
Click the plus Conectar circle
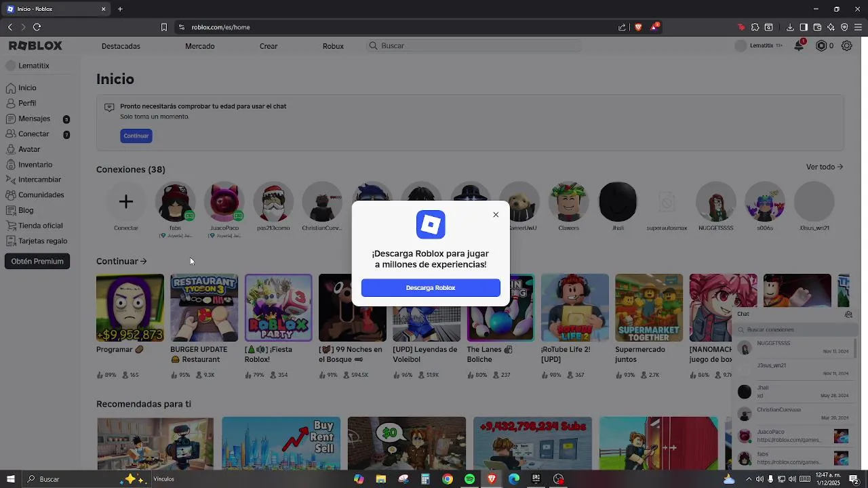coord(125,201)
